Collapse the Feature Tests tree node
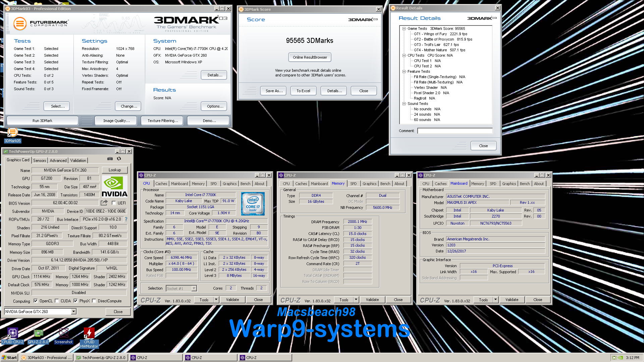 [x=404, y=72]
